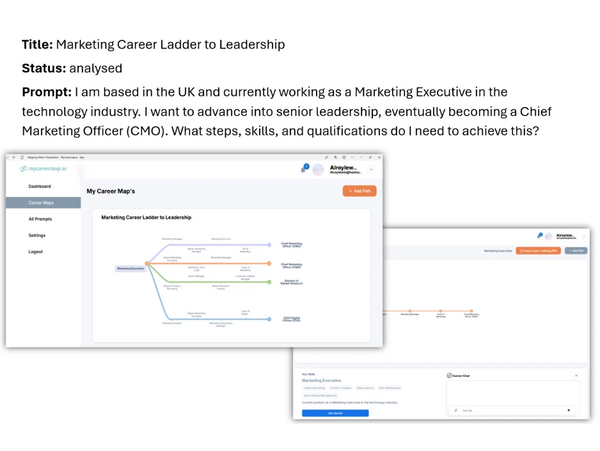
Task: Open the notification bell in rear window
Action: (x=539, y=236)
